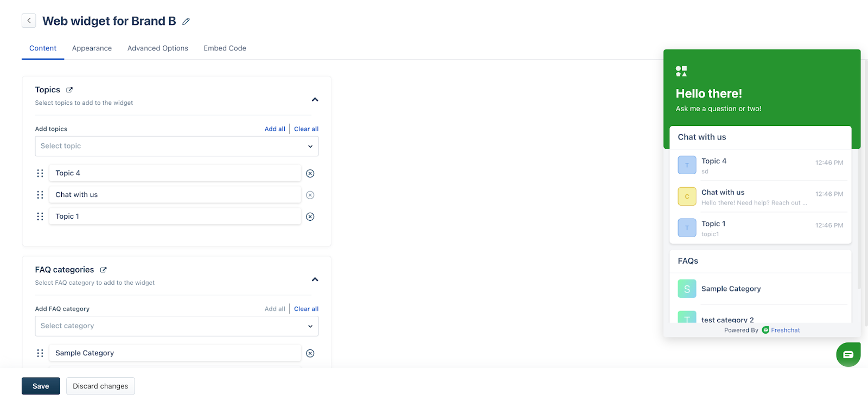The image size is (868, 401).
Task: Click 'test category 2' in FAQs preview
Action: click(727, 320)
